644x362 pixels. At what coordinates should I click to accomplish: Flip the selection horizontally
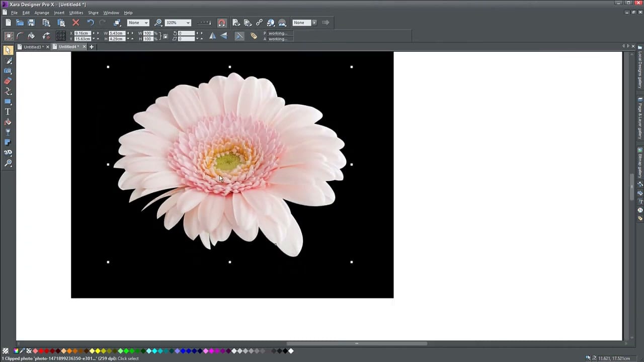(x=212, y=35)
